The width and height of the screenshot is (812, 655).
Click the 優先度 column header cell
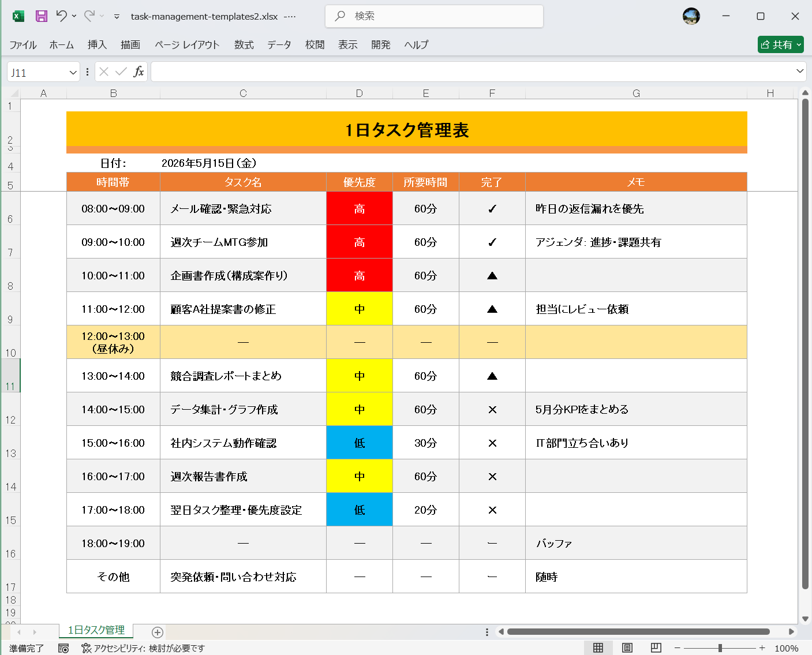(360, 182)
